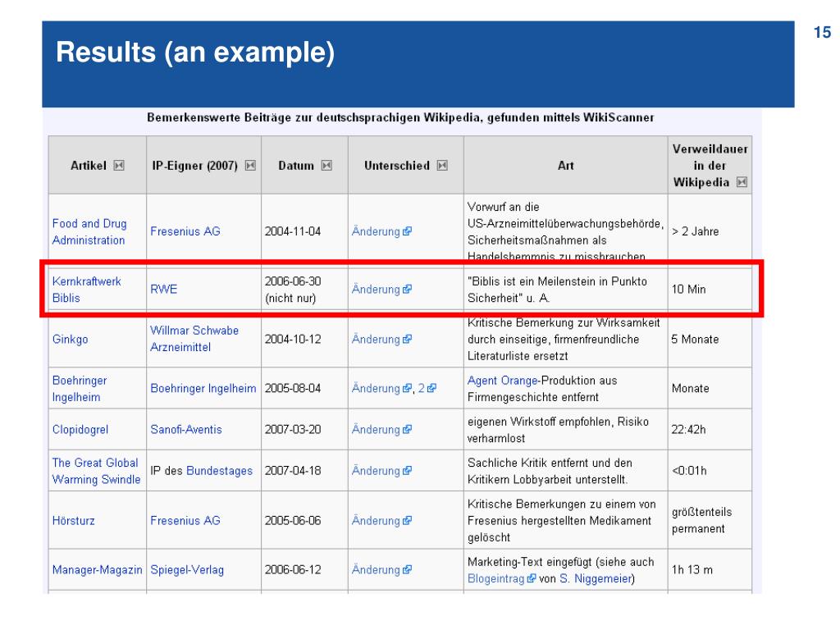Select the '1h 13 m' duration cell

tap(710, 570)
